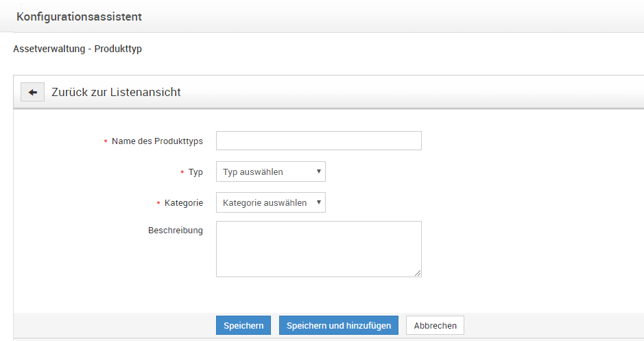Image resolution: width=644 pixels, height=341 pixels.
Task: Open the Typ auswählen dropdown
Action: 271,172
